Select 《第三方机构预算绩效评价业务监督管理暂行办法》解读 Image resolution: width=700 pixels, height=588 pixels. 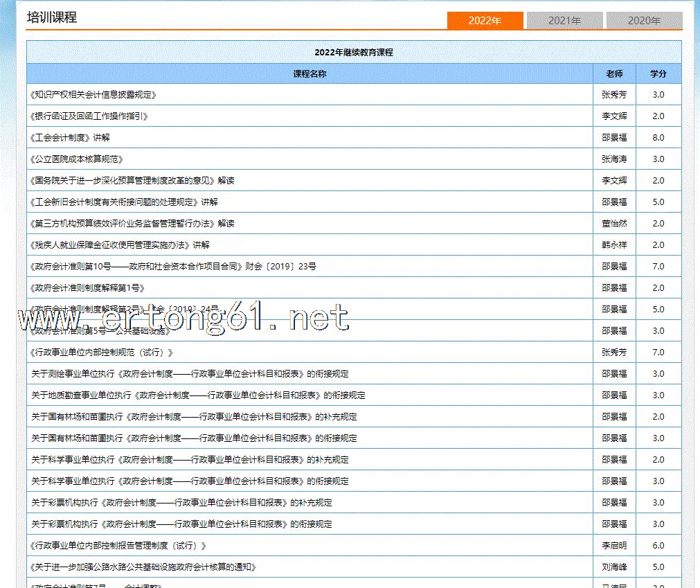[132, 224]
